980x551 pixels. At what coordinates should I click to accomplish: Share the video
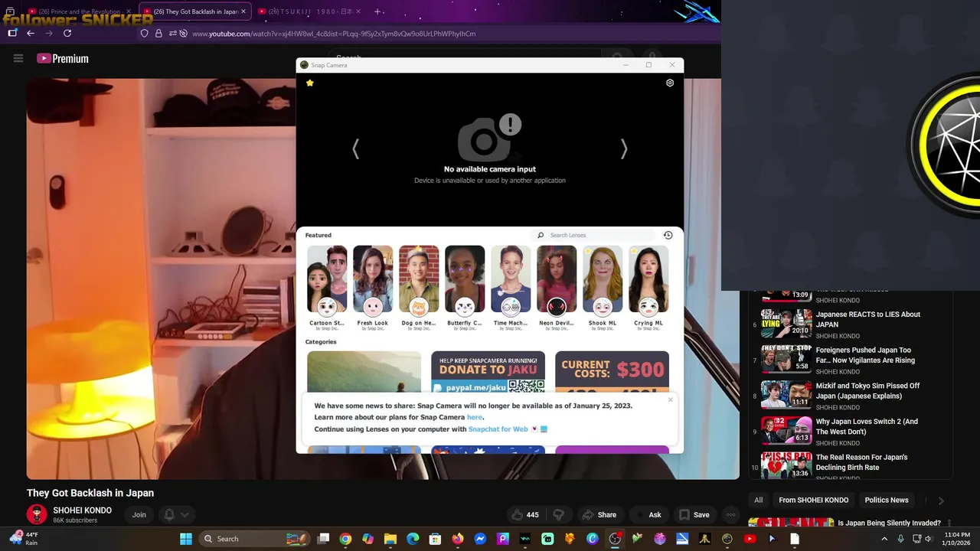coord(599,515)
